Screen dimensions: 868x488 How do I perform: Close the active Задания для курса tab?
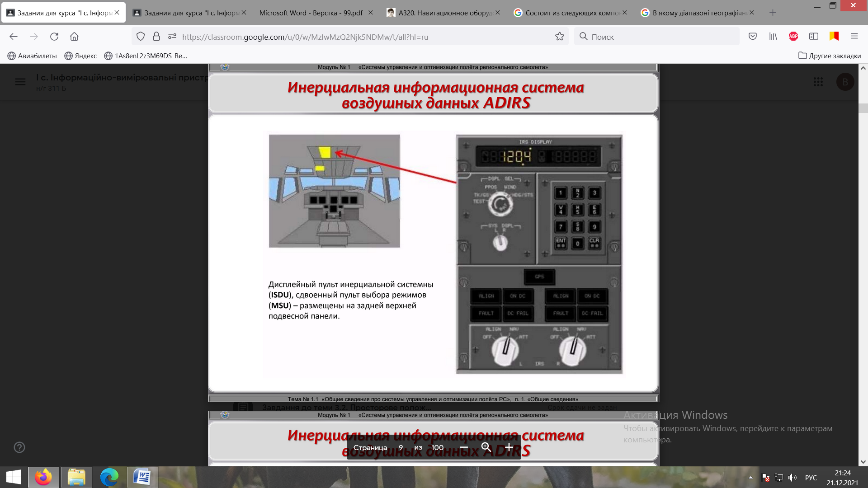(x=117, y=13)
